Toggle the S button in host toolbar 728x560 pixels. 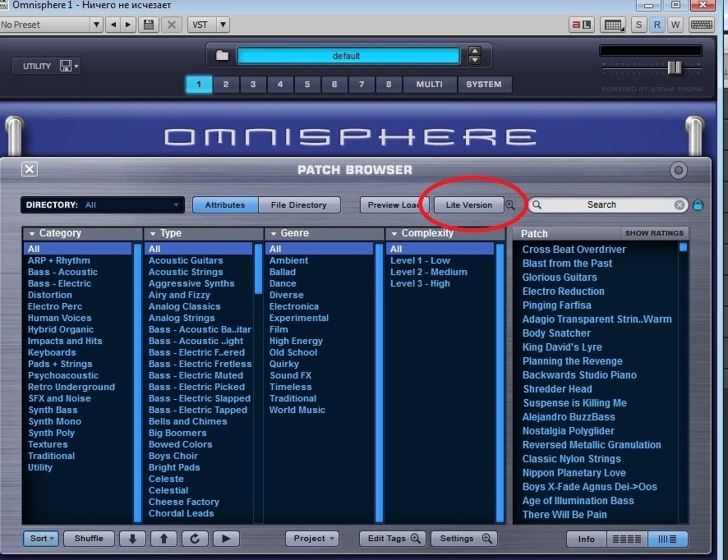639,25
